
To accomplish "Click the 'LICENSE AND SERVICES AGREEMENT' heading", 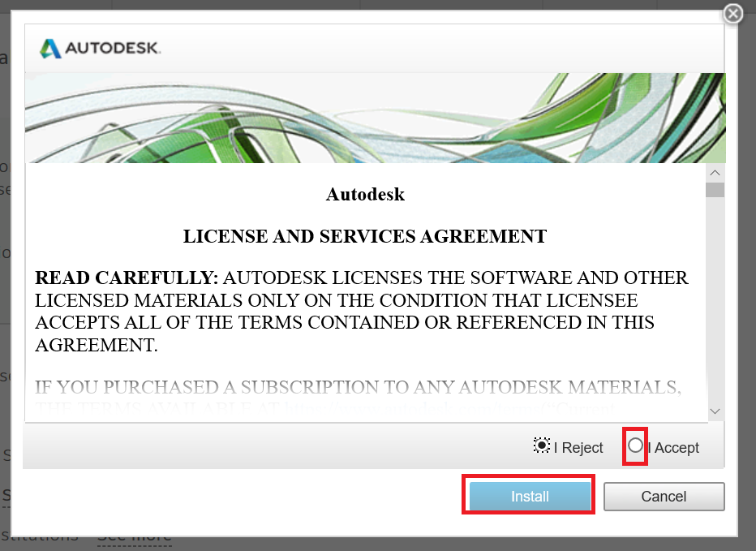I will [x=365, y=236].
